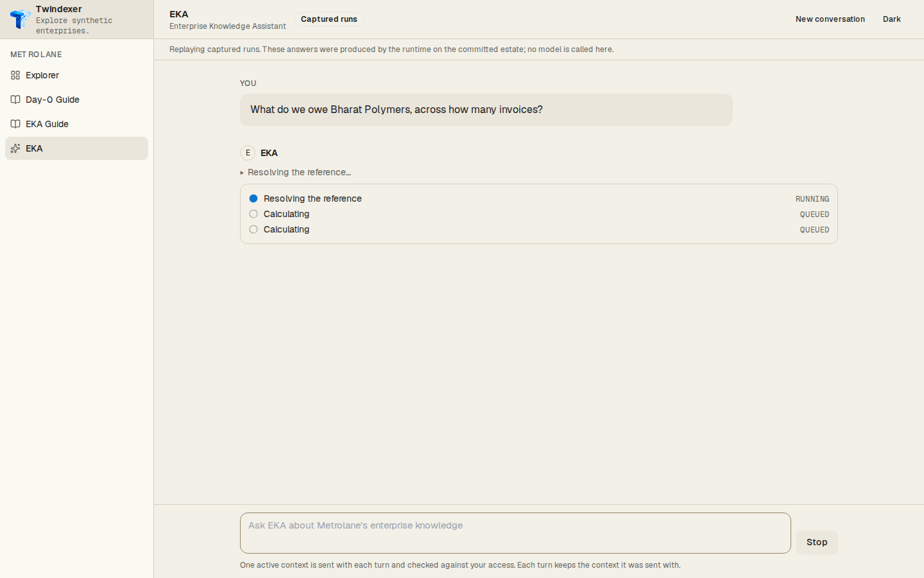This screenshot has width=924, height=578.
Task: Click the user question message bubble
Action: (486, 110)
